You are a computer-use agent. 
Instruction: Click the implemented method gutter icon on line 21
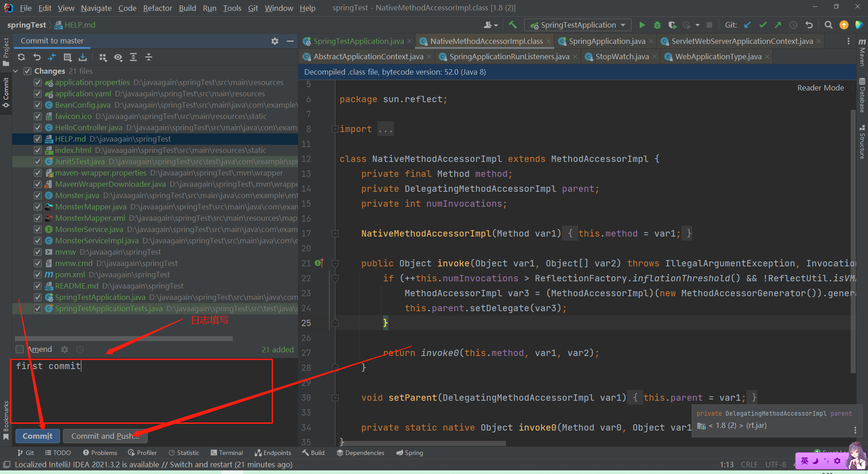point(319,263)
